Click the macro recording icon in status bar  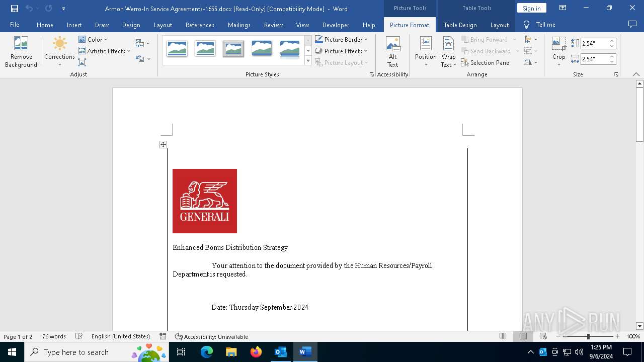click(x=163, y=336)
